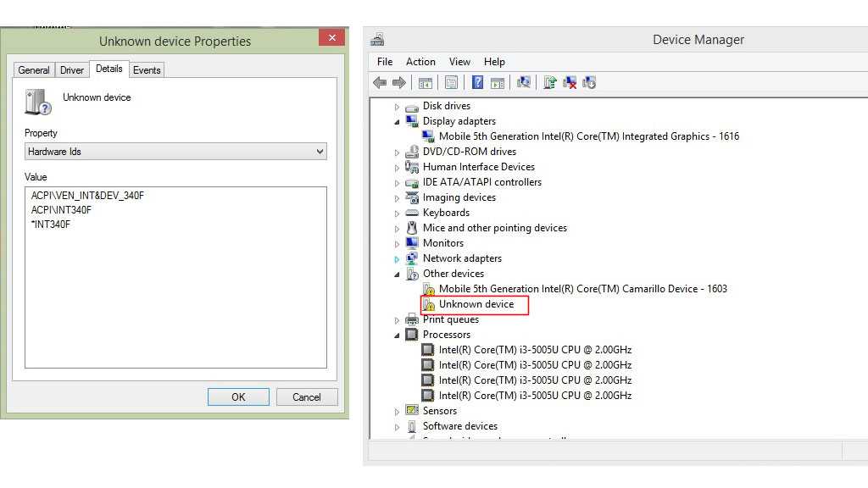This screenshot has height=488, width=868.
Task: Expand the DVD/CD-ROM drives node arrow
Action: tap(397, 152)
